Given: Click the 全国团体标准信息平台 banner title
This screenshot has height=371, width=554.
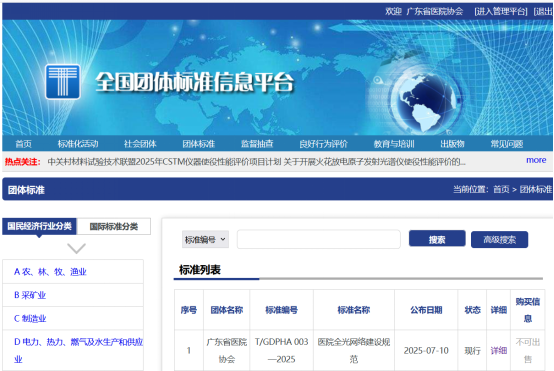Looking at the screenshot, I should [x=194, y=82].
